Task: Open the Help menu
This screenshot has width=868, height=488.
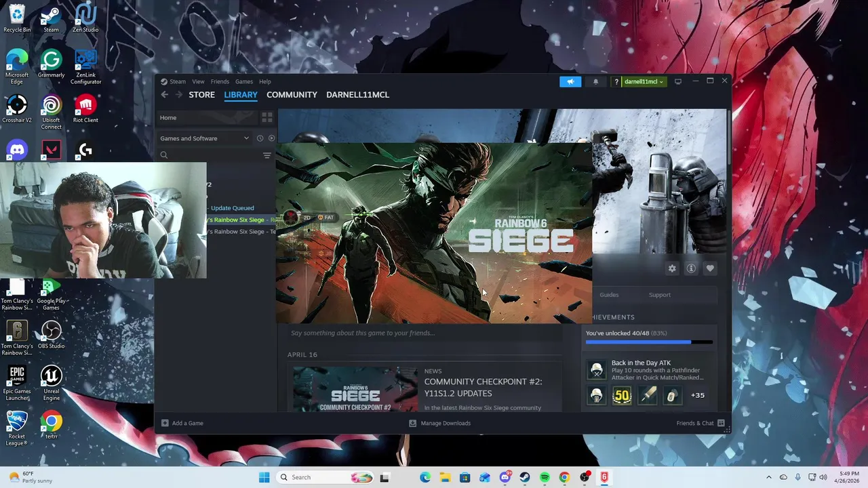Action: (265, 81)
